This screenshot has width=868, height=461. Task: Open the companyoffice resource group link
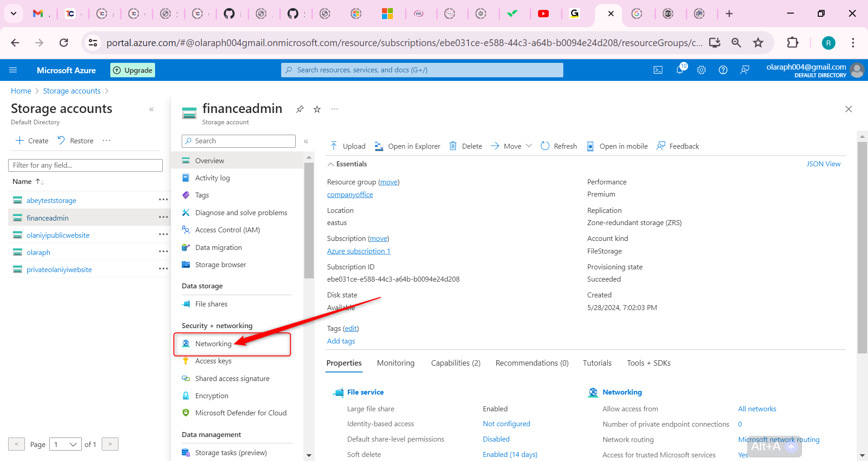[350, 194]
